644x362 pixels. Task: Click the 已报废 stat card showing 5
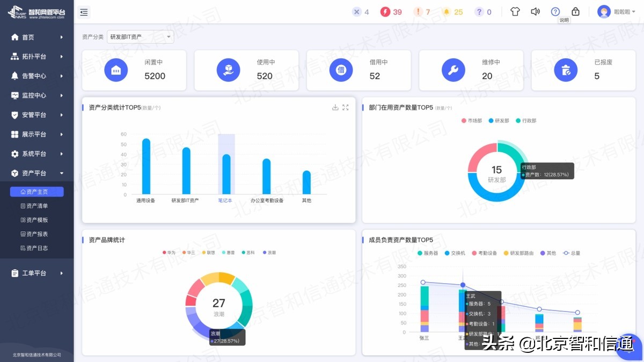[x=583, y=70]
